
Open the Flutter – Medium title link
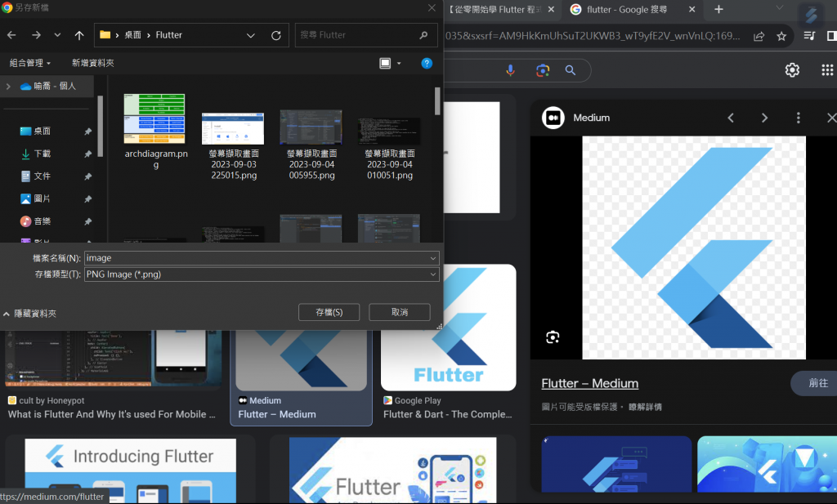pos(589,383)
